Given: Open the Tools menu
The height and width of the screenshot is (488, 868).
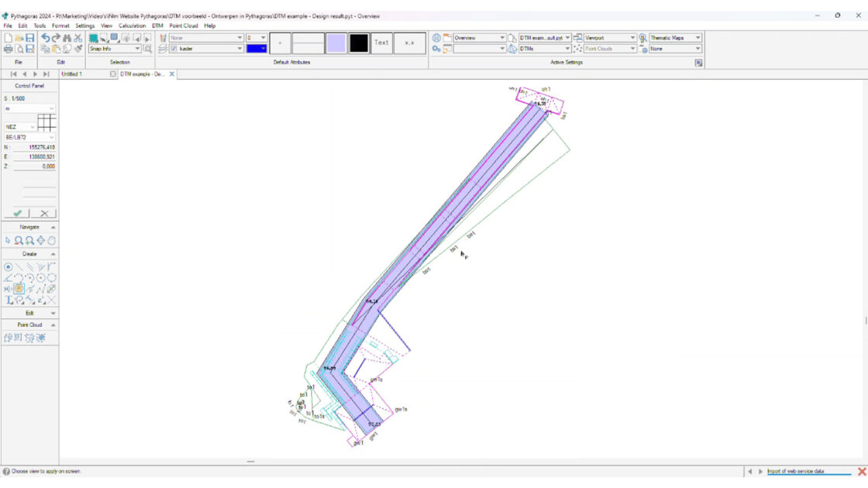Looking at the screenshot, I should pyautogui.click(x=40, y=26).
